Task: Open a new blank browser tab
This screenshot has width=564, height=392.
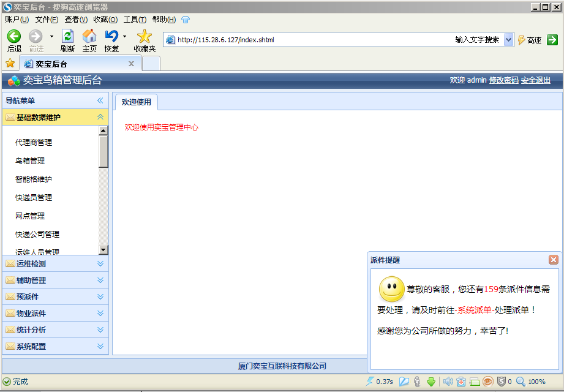Action: click(151, 64)
